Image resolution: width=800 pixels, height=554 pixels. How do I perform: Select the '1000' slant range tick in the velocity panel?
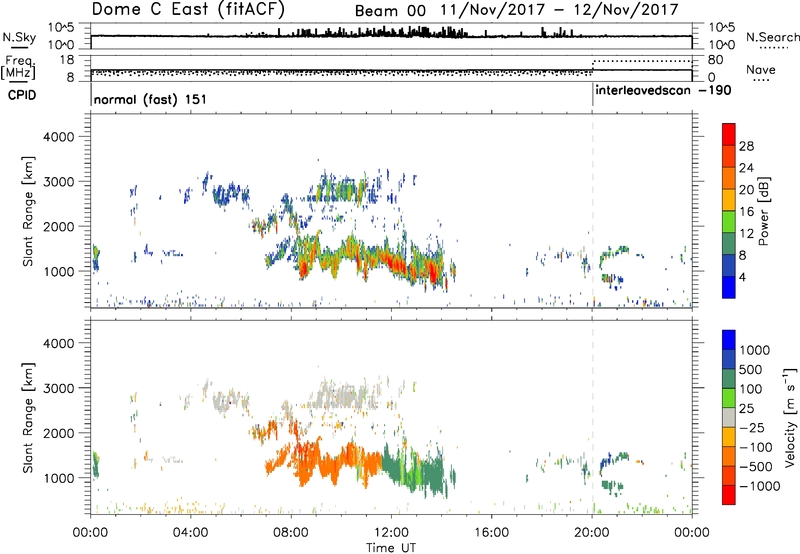tap(59, 478)
